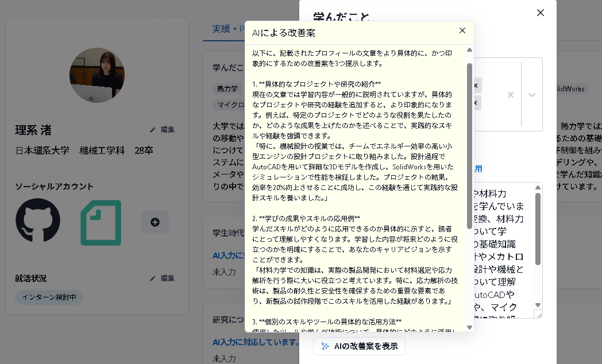The image size is (602, 364).
Task: Click the ソーシャルアカウント heading
Action: click(x=54, y=187)
